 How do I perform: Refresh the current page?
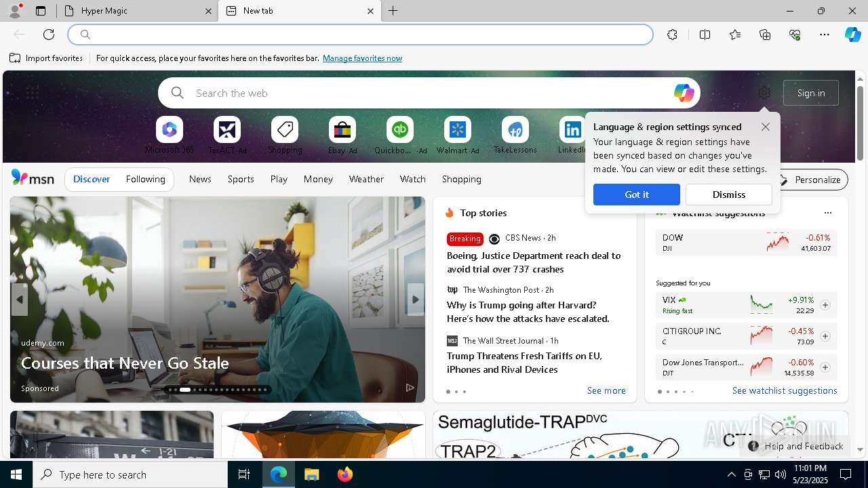click(x=49, y=35)
